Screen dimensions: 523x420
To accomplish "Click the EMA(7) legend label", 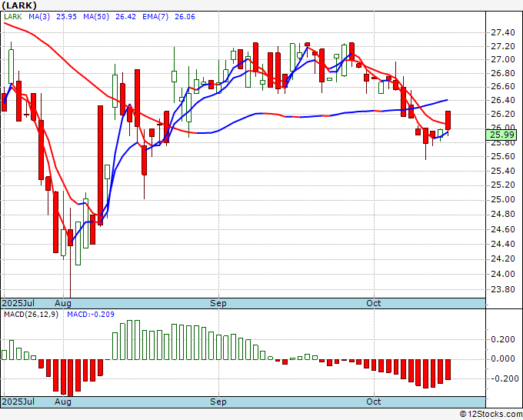I will 155,17.
